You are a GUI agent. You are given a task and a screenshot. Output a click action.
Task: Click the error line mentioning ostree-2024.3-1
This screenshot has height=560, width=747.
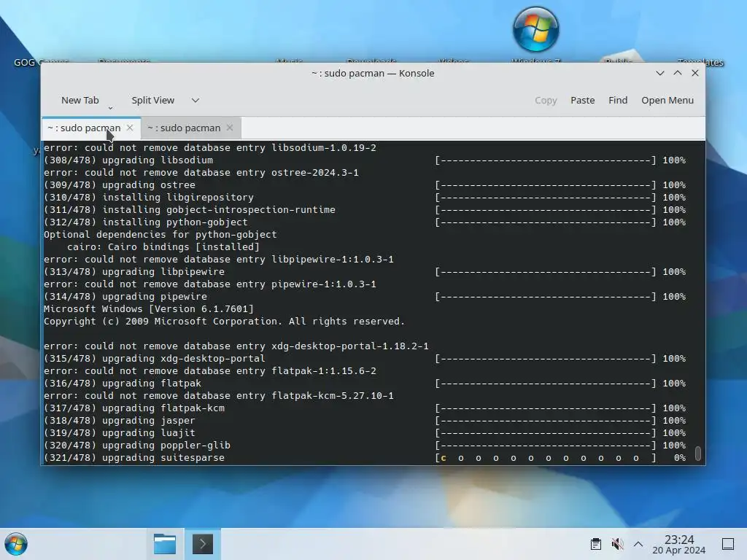click(201, 173)
